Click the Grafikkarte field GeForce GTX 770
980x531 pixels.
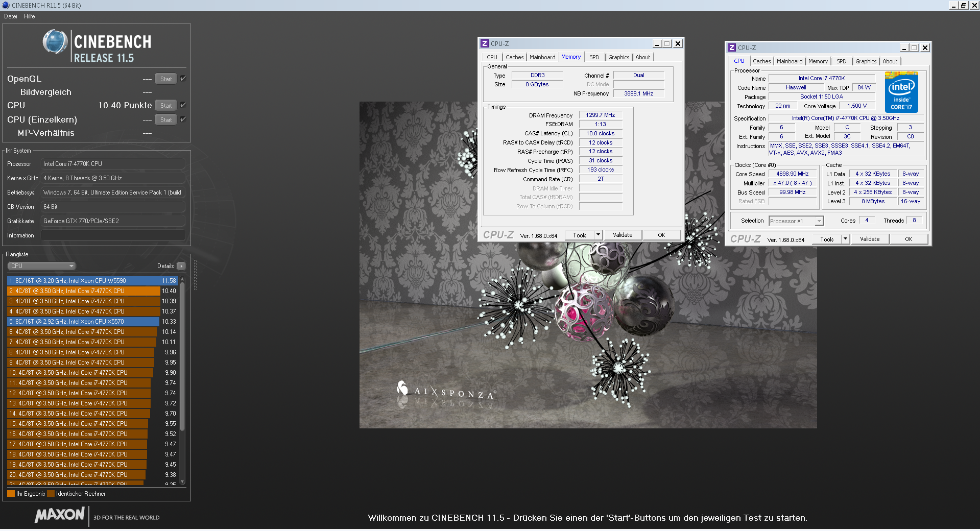point(113,221)
